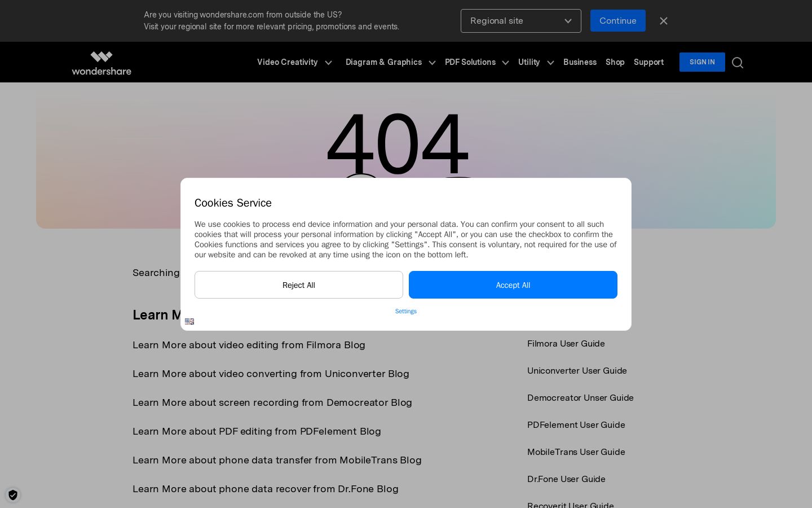812x508 pixels.
Task: Open the Filmora User Guide
Action: point(566,344)
